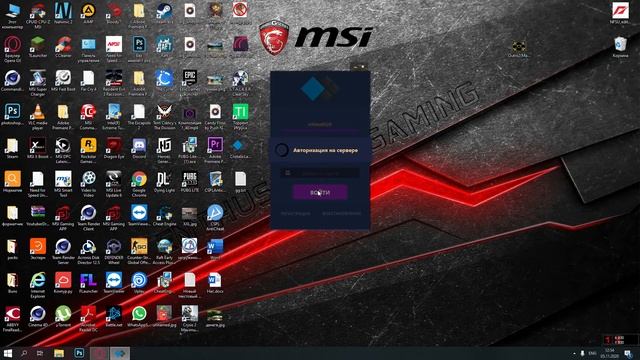Image resolution: width=640 pixels, height=360 pixels.
Task: Open the Регистрация link in launcher
Action: click(x=296, y=213)
